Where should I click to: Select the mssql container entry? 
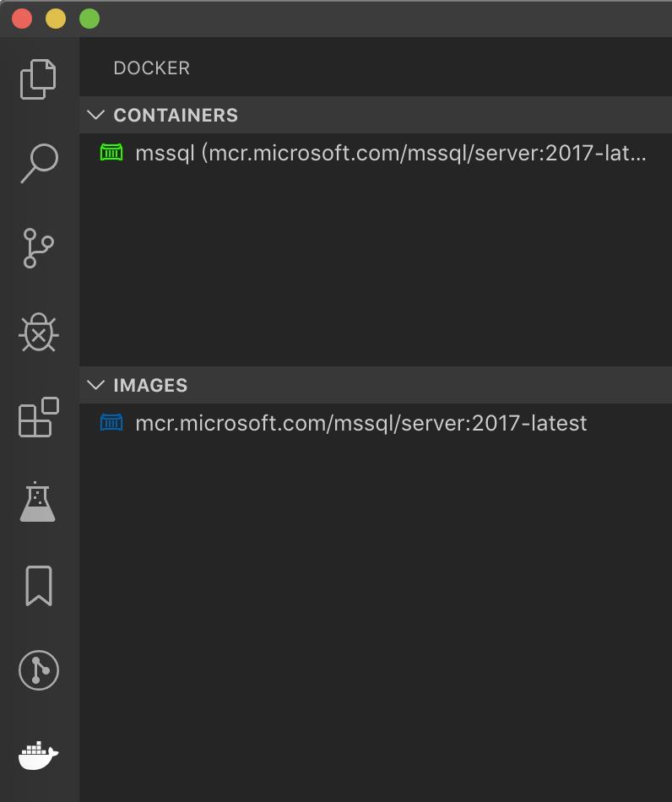[376, 153]
